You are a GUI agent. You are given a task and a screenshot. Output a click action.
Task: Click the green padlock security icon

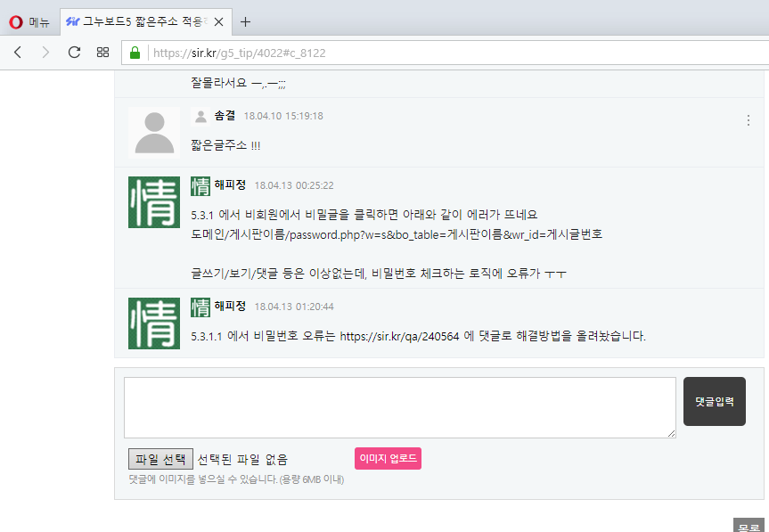coord(135,53)
